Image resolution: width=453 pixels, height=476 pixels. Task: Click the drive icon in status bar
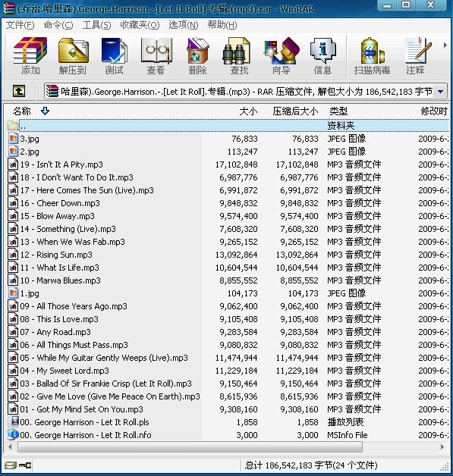11,465
